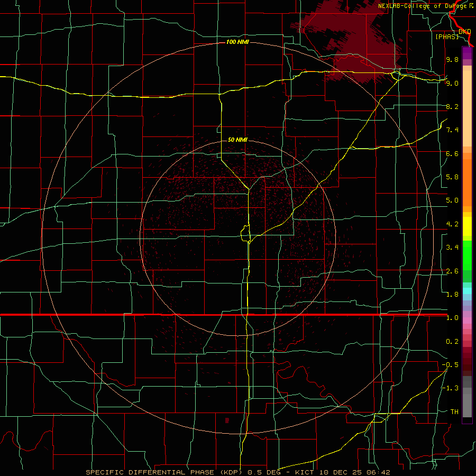Click the 4.2 value on the scale

point(452,224)
